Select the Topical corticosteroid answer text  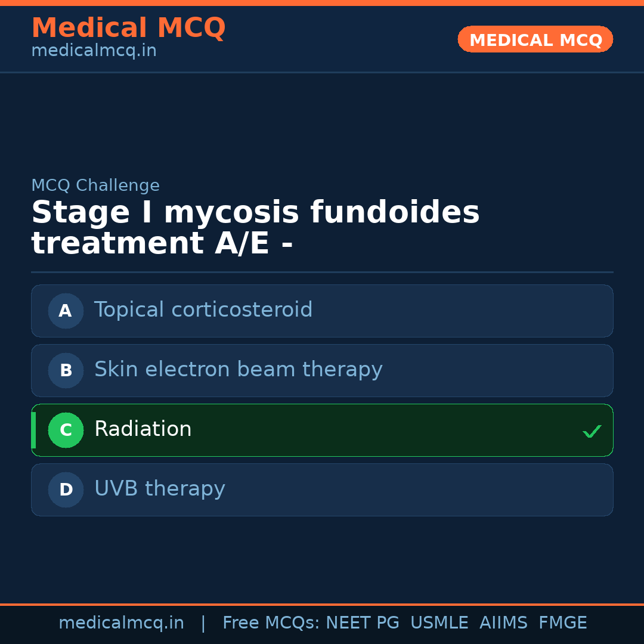(203, 310)
